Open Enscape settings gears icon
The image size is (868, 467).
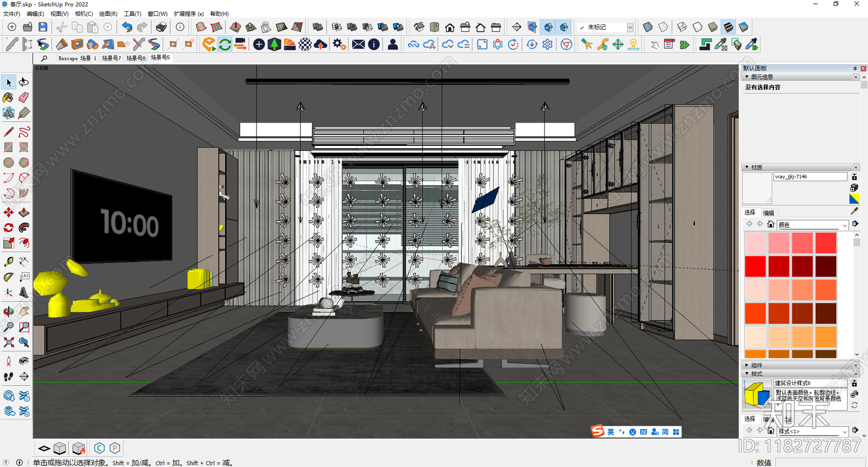[x=340, y=44]
